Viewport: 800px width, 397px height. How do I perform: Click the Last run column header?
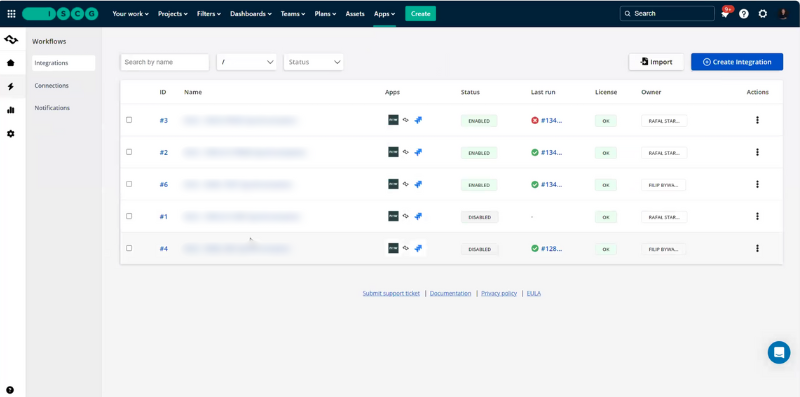point(543,92)
